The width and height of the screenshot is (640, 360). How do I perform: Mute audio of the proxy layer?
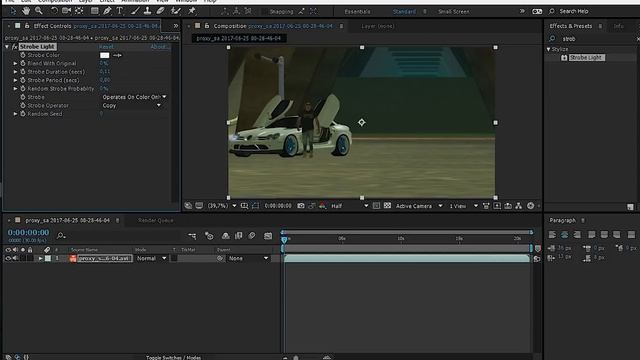[x=15, y=258]
